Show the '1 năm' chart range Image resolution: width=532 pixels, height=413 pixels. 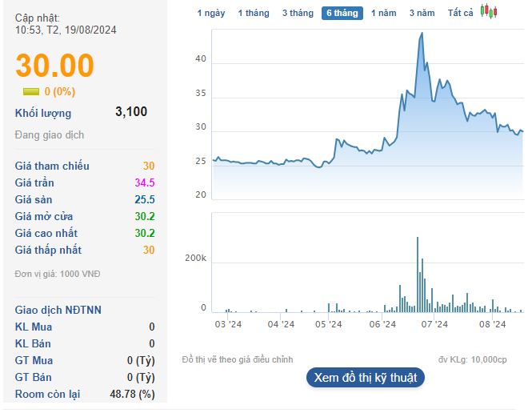tap(384, 13)
